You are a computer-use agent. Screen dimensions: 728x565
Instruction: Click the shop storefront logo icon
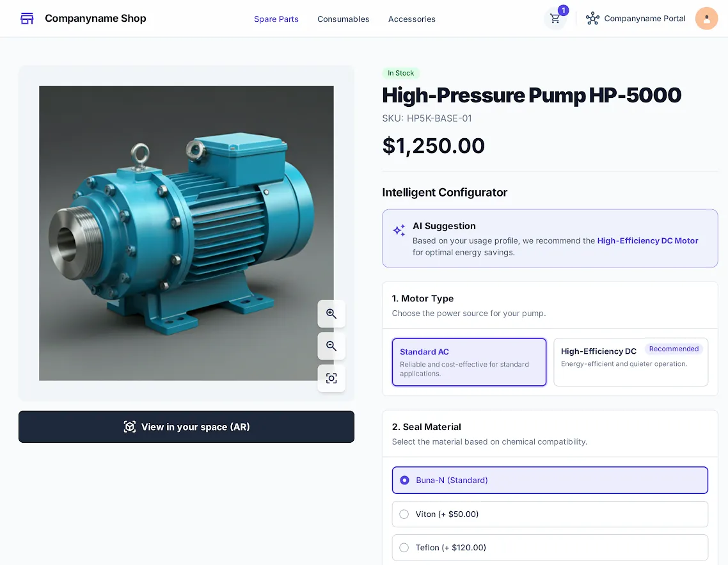click(x=27, y=19)
